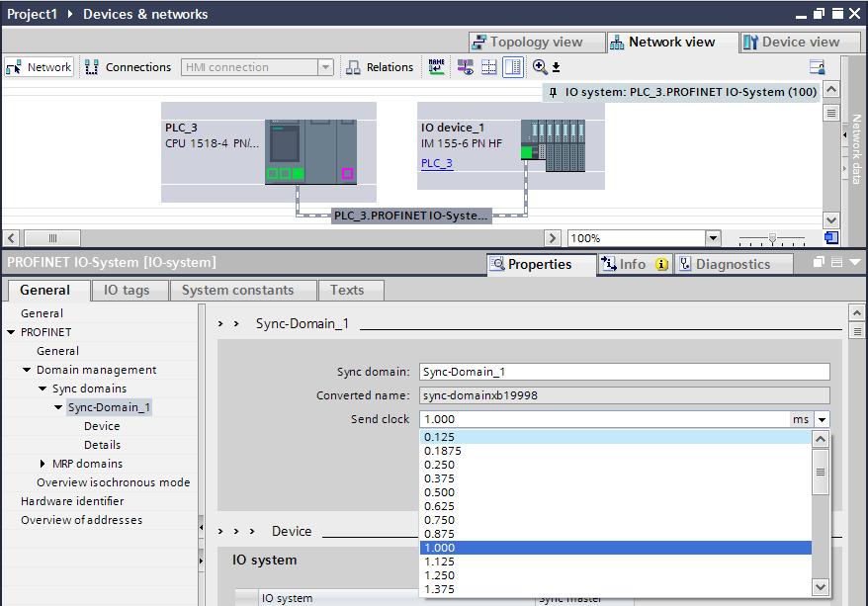Switch to Device view tab

800,43
